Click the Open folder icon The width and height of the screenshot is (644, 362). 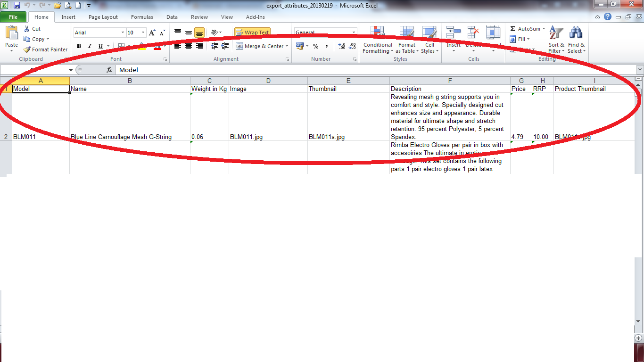[58, 6]
